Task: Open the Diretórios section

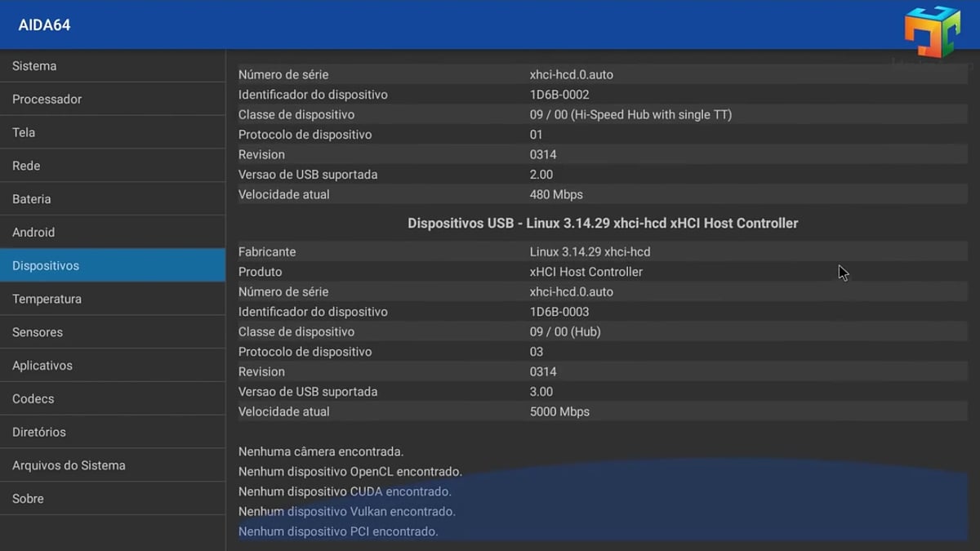Action: pos(112,432)
